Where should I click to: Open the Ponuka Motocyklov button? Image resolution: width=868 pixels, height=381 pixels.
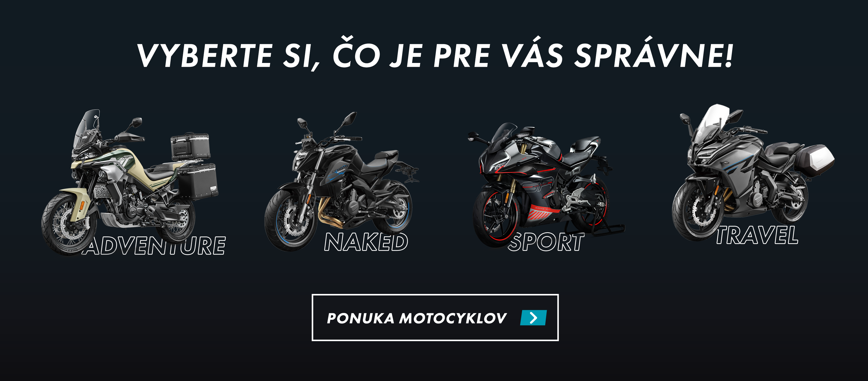point(435,318)
